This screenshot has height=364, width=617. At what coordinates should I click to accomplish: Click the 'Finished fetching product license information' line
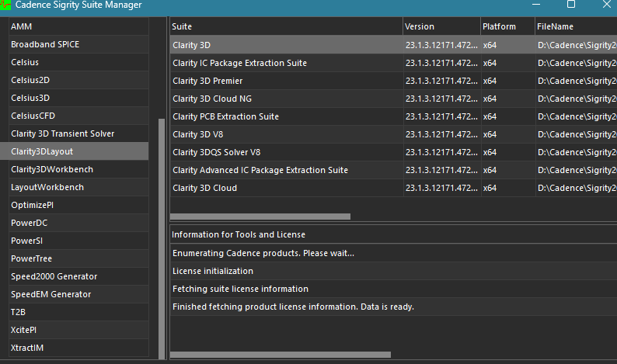tap(393, 307)
